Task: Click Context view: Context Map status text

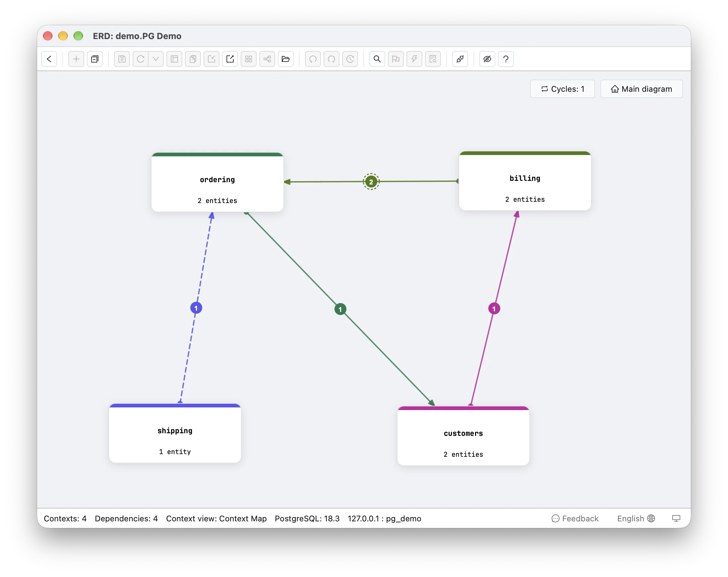Action: coord(216,518)
